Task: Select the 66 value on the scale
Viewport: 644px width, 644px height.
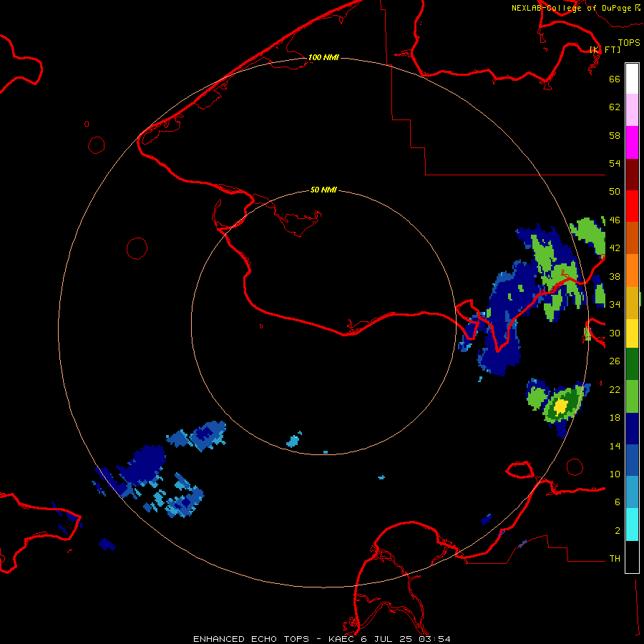Action: (615, 79)
